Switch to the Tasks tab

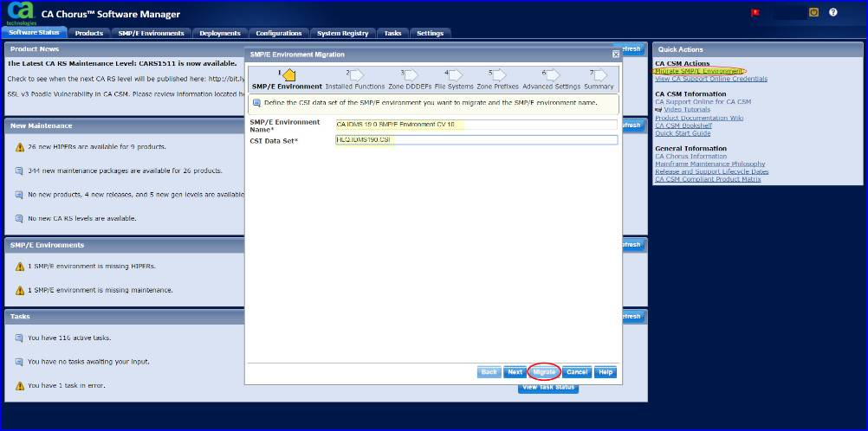tap(392, 33)
